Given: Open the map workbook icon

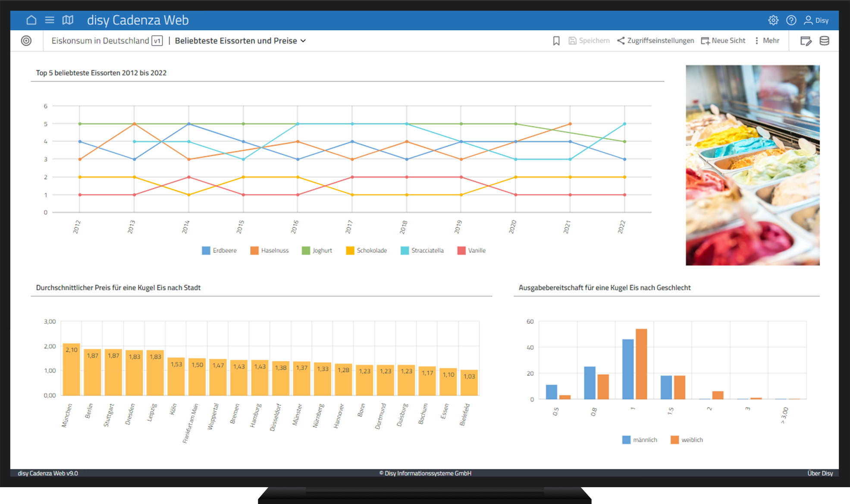Looking at the screenshot, I should tap(68, 20).
